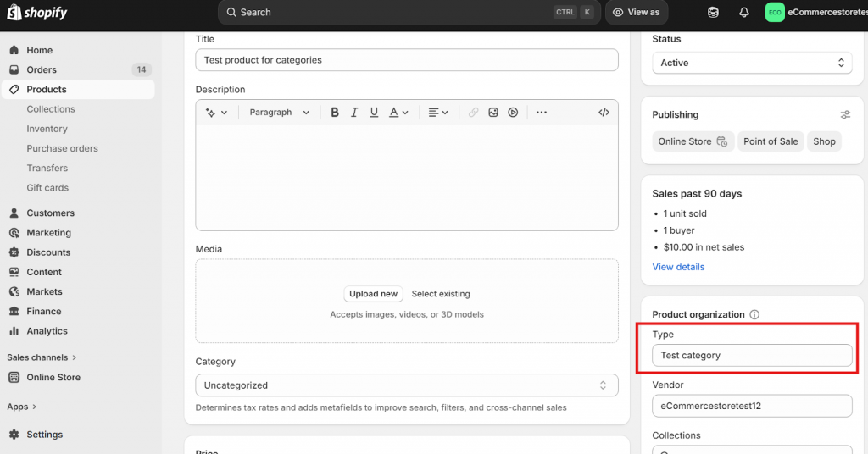Open the Status dropdown showing Active
Screen dimensions: 868x454
click(752, 63)
